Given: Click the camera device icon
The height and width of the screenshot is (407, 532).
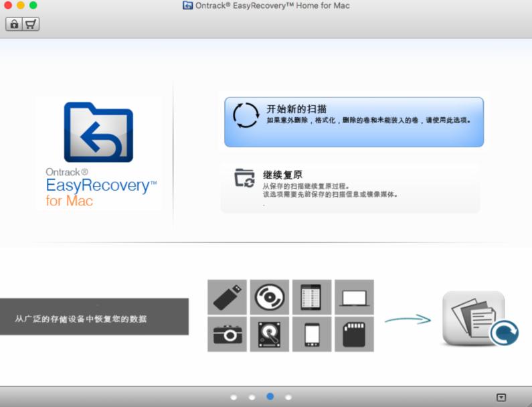Looking at the screenshot, I should tap(227, 334).
